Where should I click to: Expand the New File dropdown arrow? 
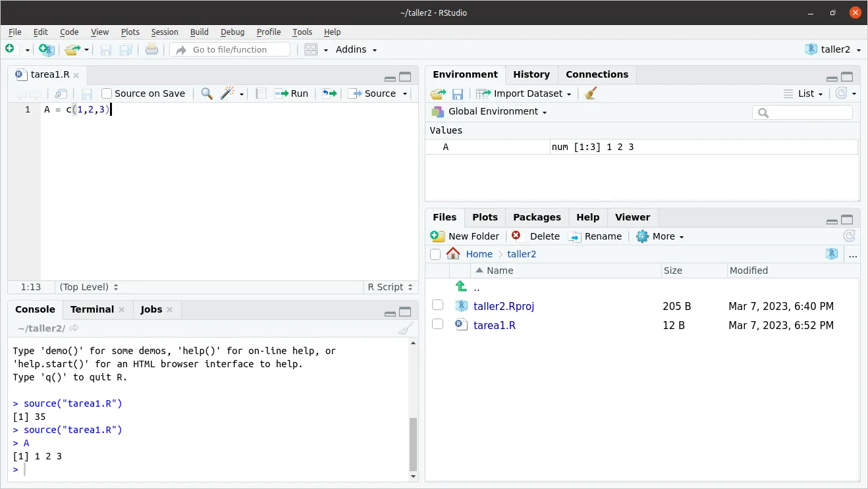[x=28, y=50]
